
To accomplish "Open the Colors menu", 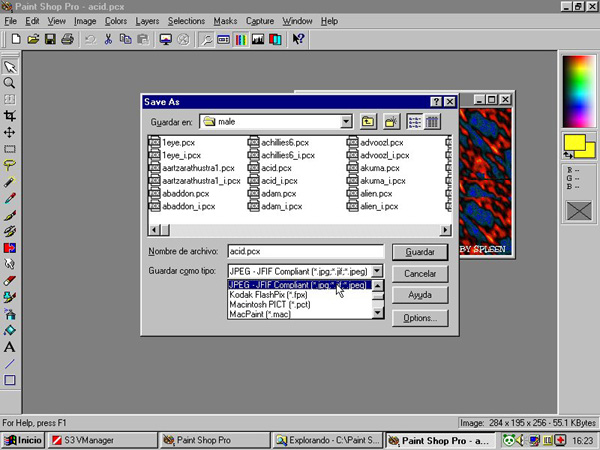I will pos(116,21).
